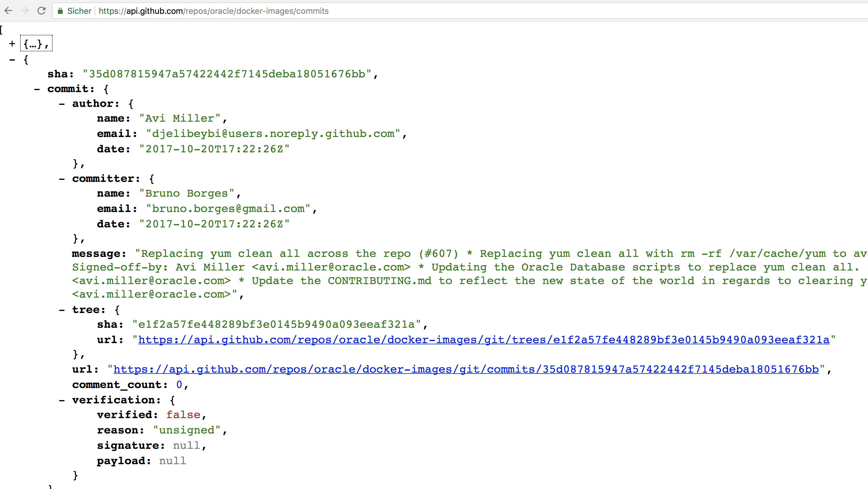Open the git trees API link
This screenshot has width=868, height=489.
pos(484,340)
